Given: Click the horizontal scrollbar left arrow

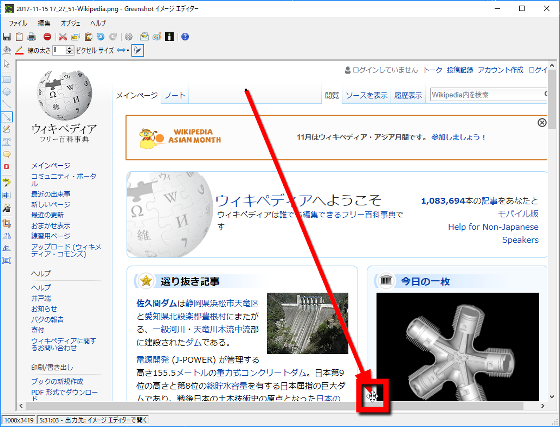Looking at the screenshot, I should click(x=21, y=406).
